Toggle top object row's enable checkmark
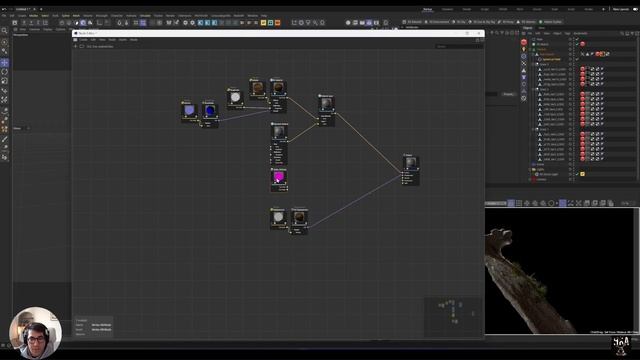This screenshot has width=640, height=360. coord(577,39)
